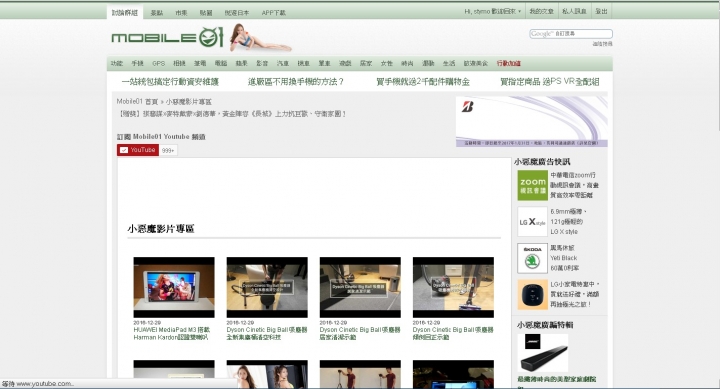
Task: Open the zoom 視訊會議 ad icon
Action: 533,185
